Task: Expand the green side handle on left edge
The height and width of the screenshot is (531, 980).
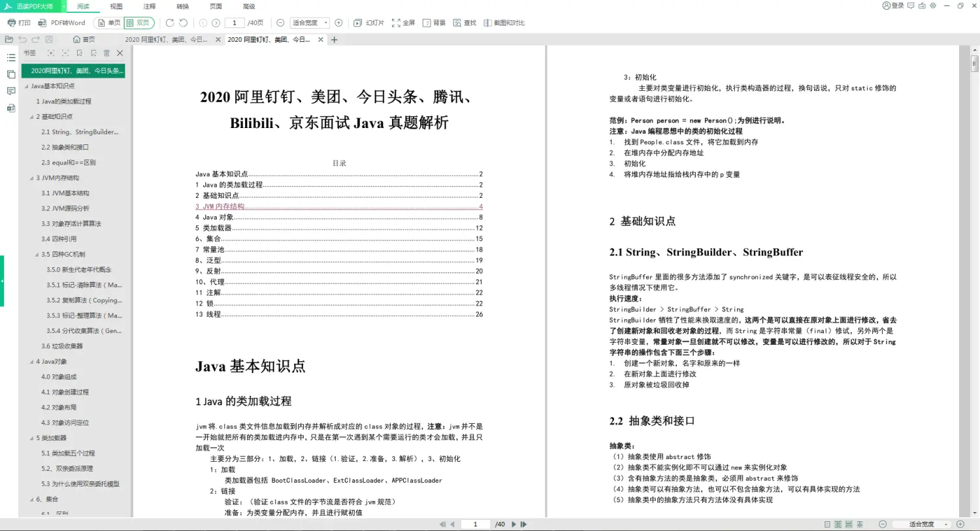Action: coord(2,281)
